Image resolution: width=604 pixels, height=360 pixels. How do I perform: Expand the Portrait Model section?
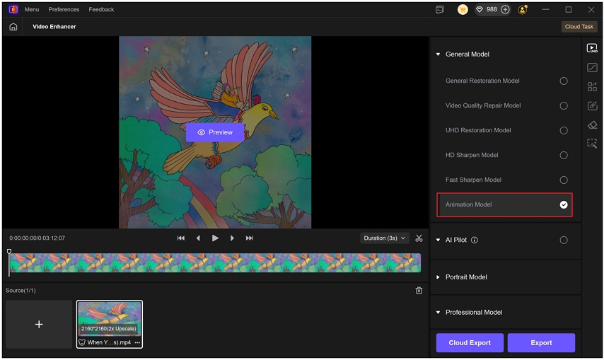[438, 277]
